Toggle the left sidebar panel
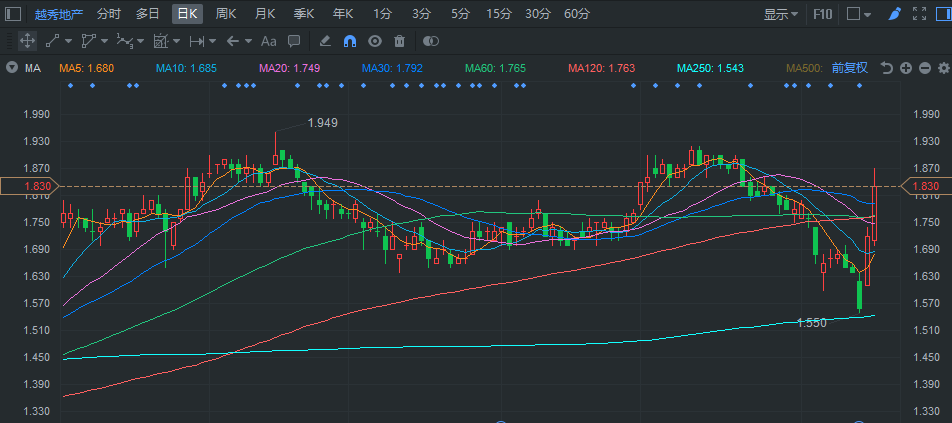Image resolution: width=952 pixels, height=423 pixels. click(13, 14)
